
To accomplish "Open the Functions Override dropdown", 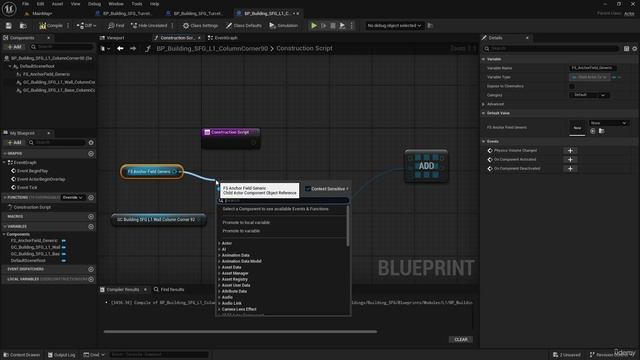I will click(73, 198).
